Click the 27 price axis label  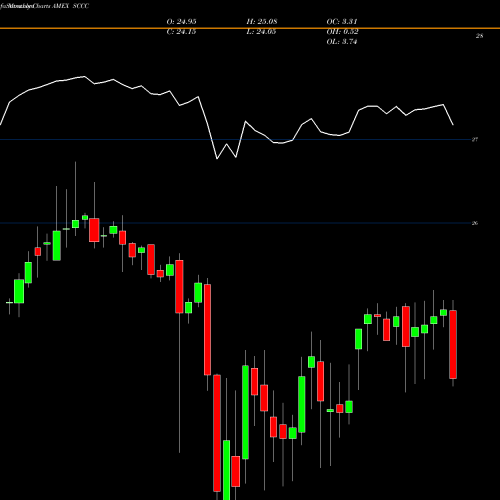pyautogui.click(x=475, y=139)
